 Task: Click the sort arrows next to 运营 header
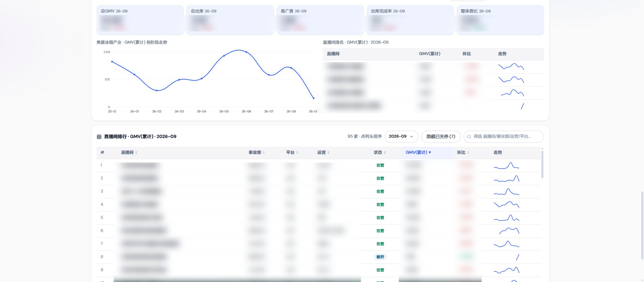328,153
